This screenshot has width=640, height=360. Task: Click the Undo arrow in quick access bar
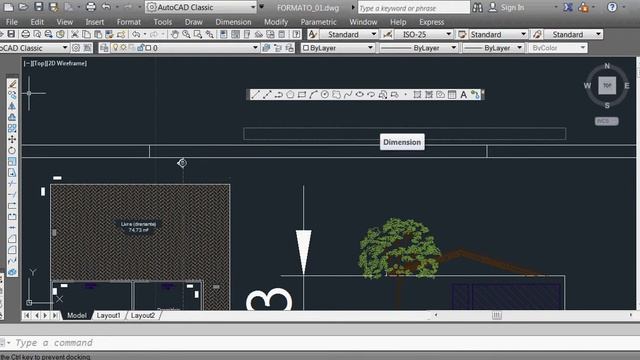point(106,7)
